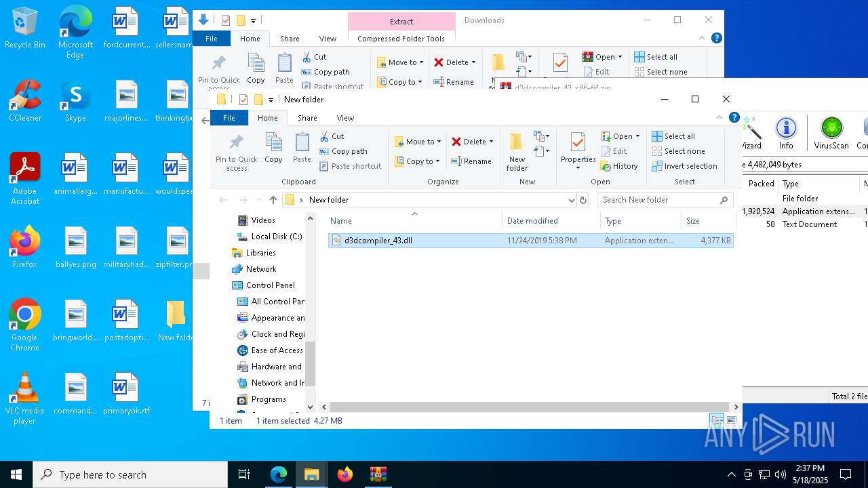Viewport: 868px width, 488px height.
Task: Click Type here to search taskbar box
Action: (130, 474)
